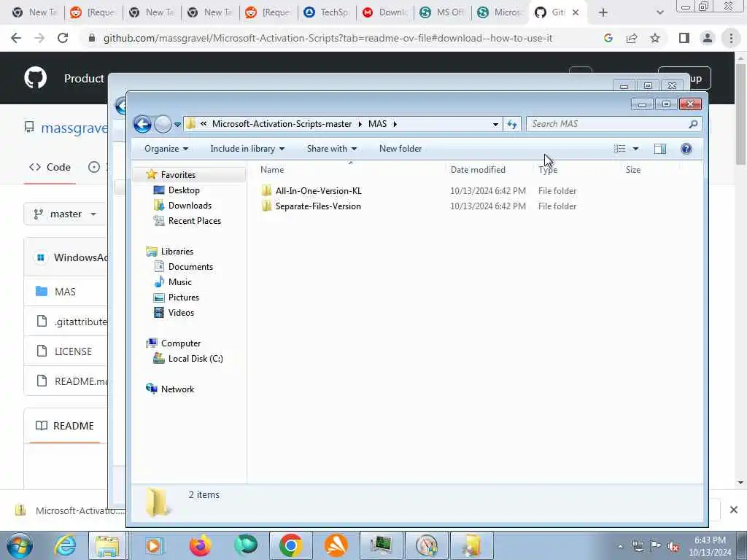Create a New folder

pos(400,149)
